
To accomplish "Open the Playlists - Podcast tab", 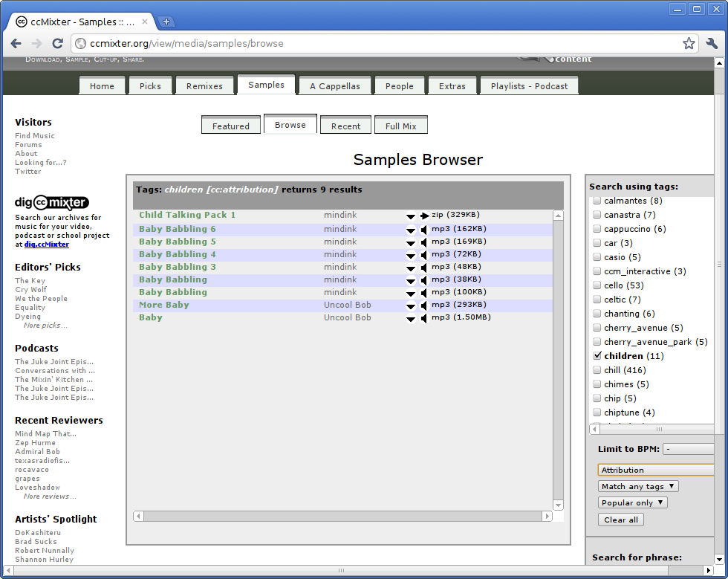I will click(x=529, y=86).
